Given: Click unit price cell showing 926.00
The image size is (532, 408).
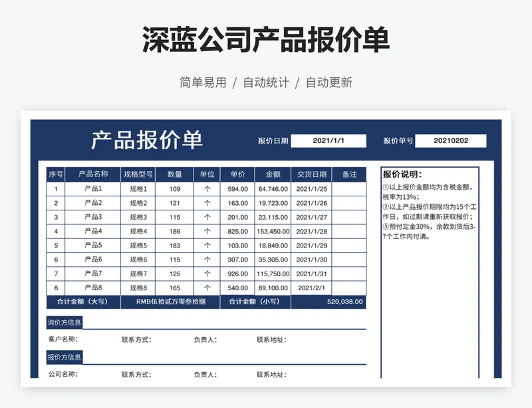Looking at the screenshot, I should point(237,274).
